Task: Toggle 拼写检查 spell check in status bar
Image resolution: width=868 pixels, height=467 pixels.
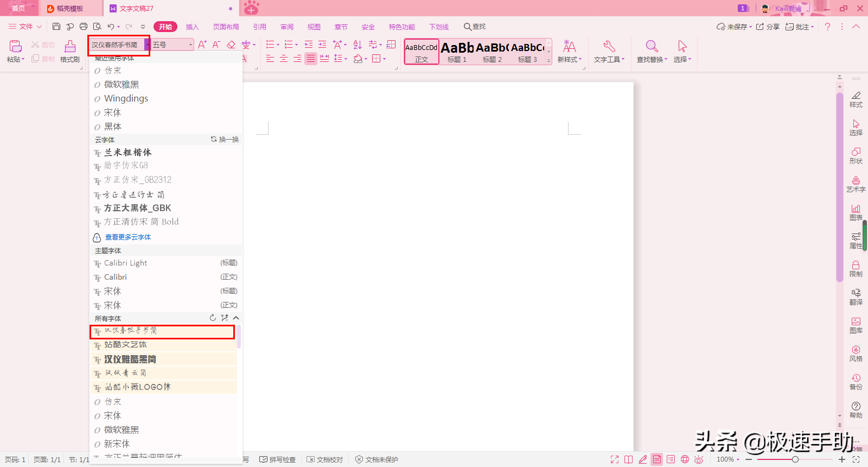Action: coord(278,459)
